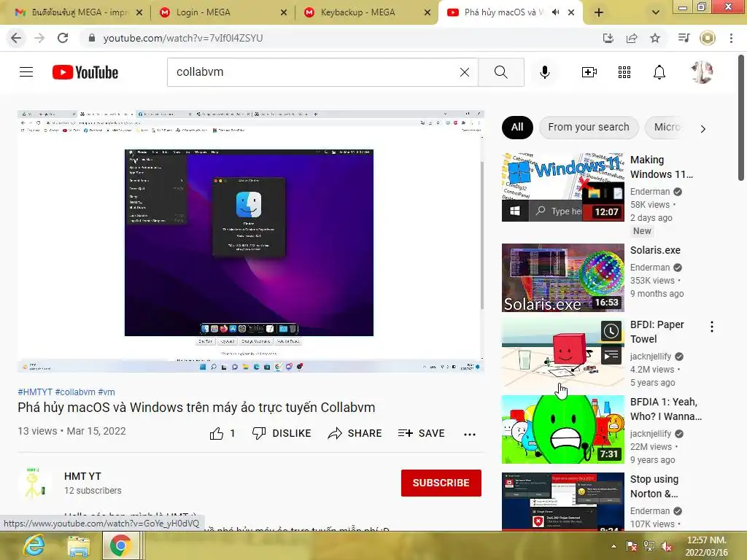Add BFDI Paper Towel to Watch later
The image size is (747, 560).
pos(611,330)
